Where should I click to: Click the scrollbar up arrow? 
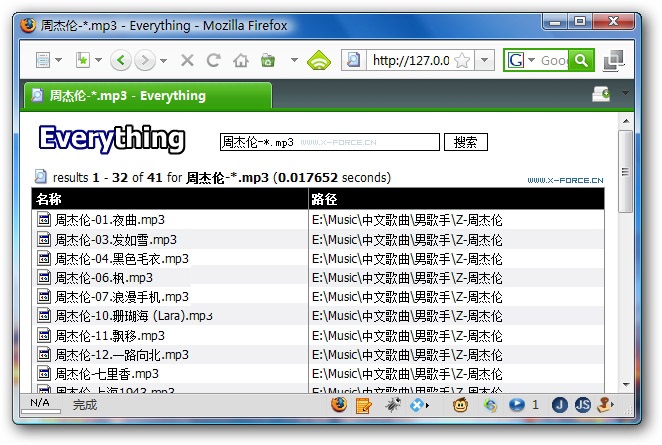coord(626,121)
